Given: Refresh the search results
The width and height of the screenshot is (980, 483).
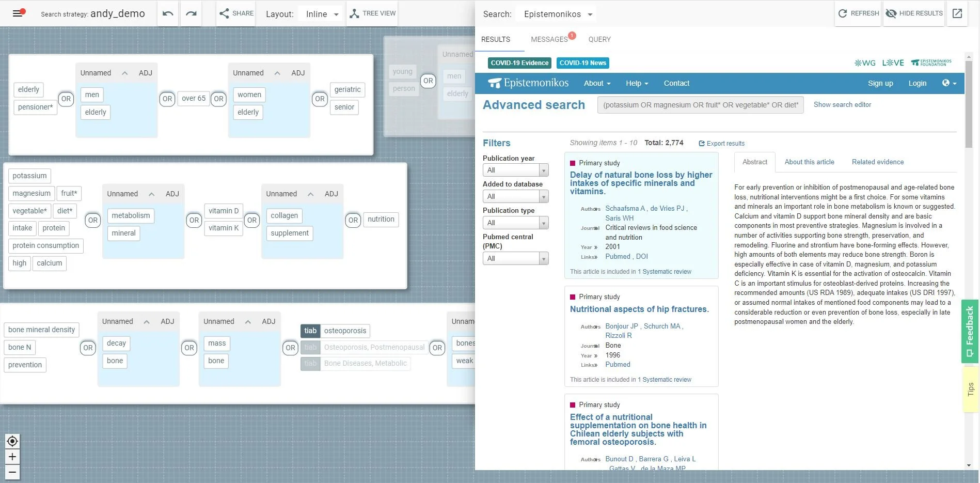Looking at the screenshot, I should pos(858,13).
